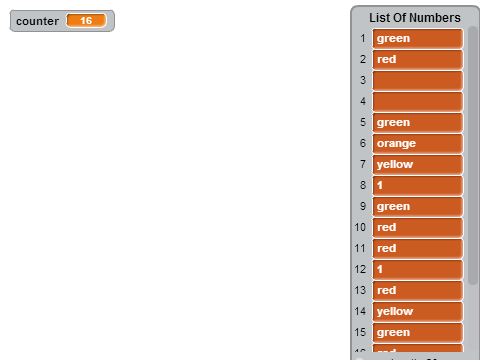Click the empty list entry in row 3
Screen dimensions: 480x360
click(418, 81)
